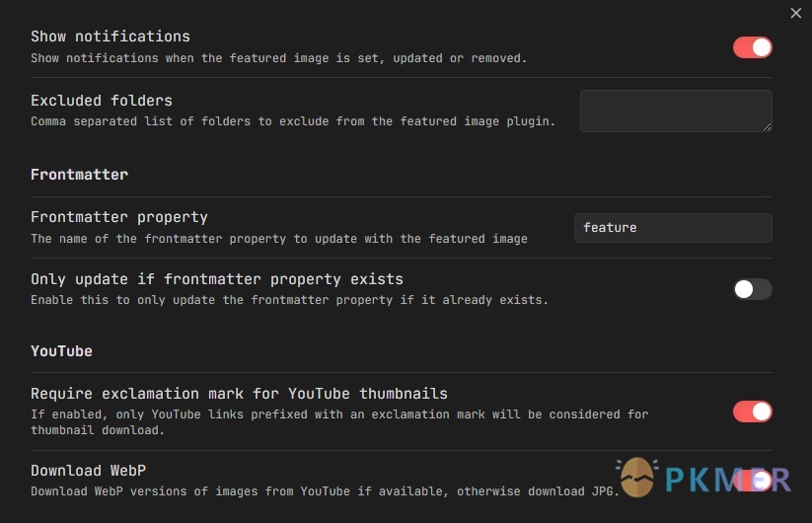Click the 'Download WebP' setting title
The width and height of the screenshot is (812, 523).
click(x=89, y=470)
